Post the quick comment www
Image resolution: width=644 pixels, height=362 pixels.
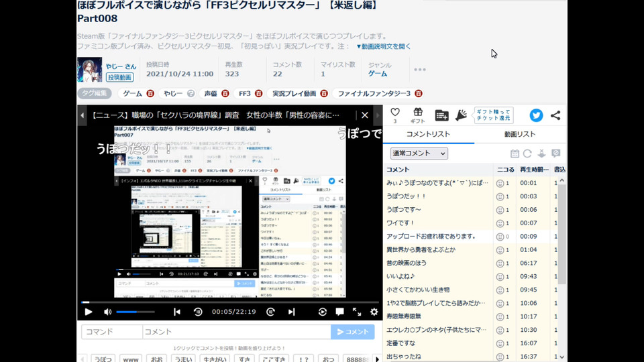point(131,359)
